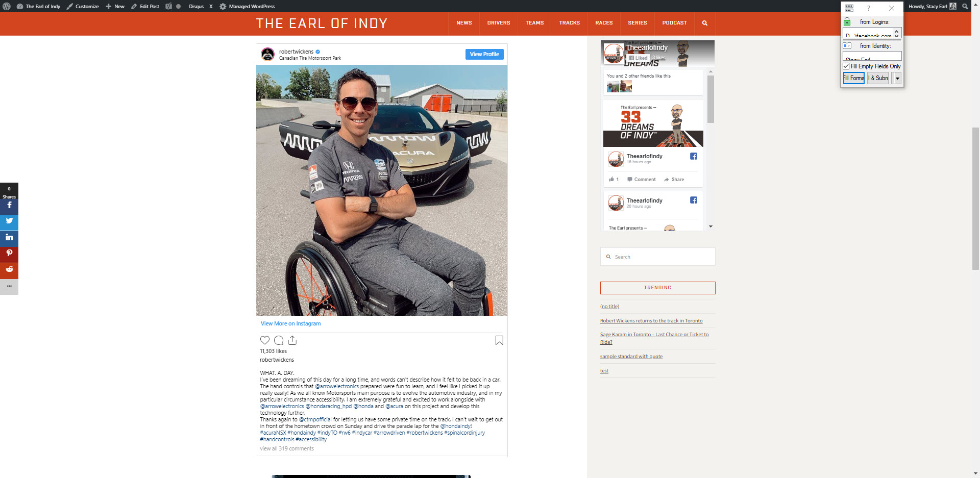
Task: Expand the fill options dropdown arrow
Action: pos(897,78)
